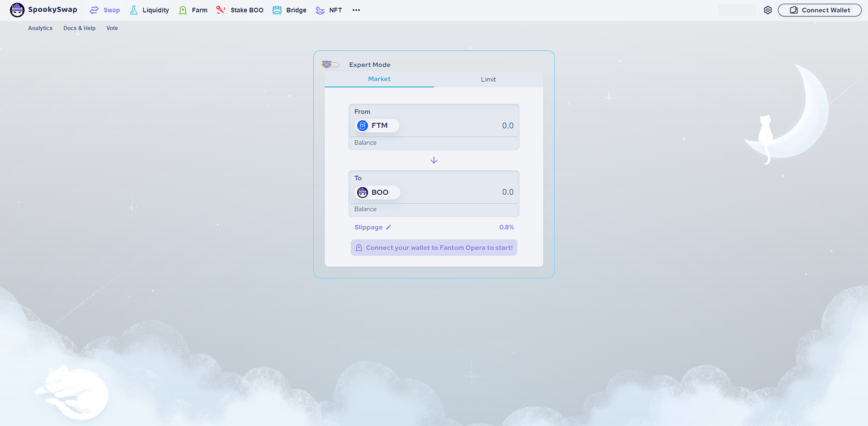Open settings via the gear icon

pos(768,10)
